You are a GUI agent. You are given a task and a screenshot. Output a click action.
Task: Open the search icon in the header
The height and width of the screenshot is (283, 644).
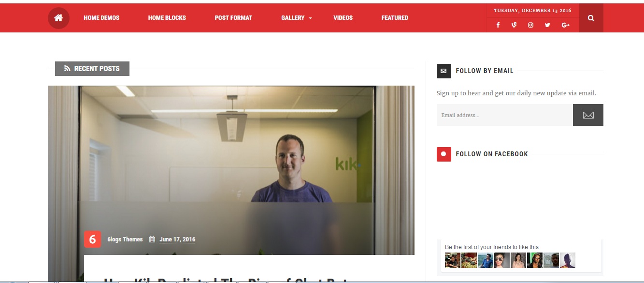click(591, 18)
